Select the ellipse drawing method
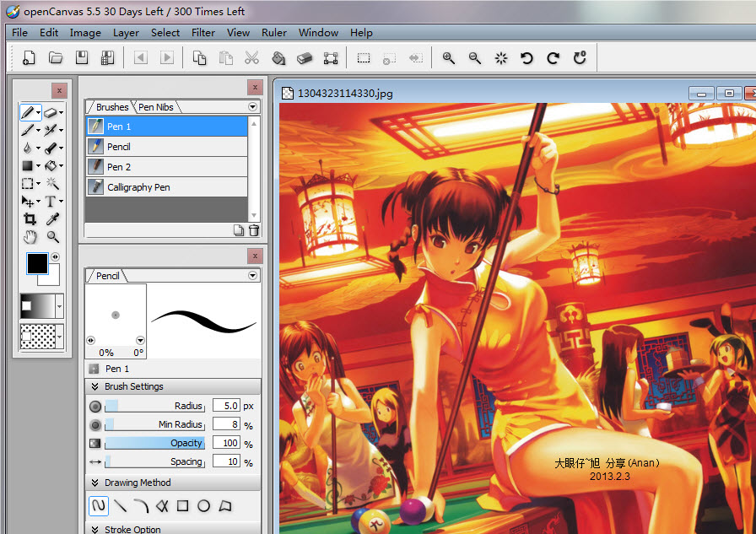Viewport: 756px width, 534px height. tap(203, 506)
